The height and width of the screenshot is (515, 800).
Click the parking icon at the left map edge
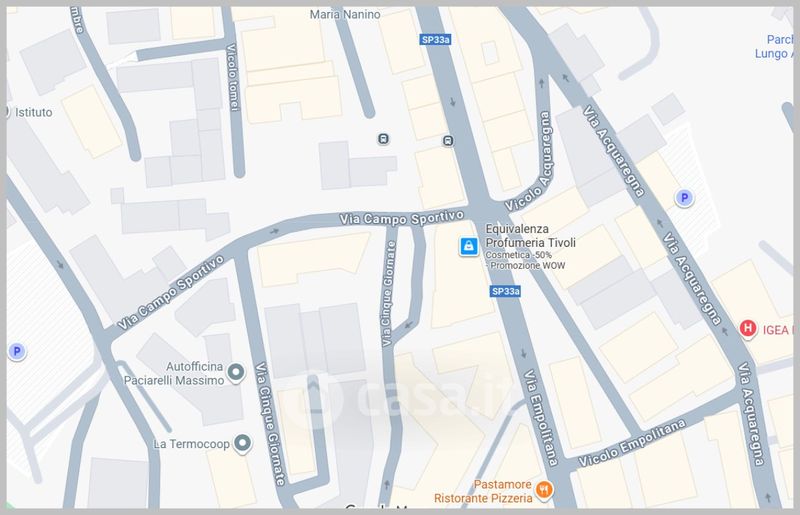(x=15, y=351)
